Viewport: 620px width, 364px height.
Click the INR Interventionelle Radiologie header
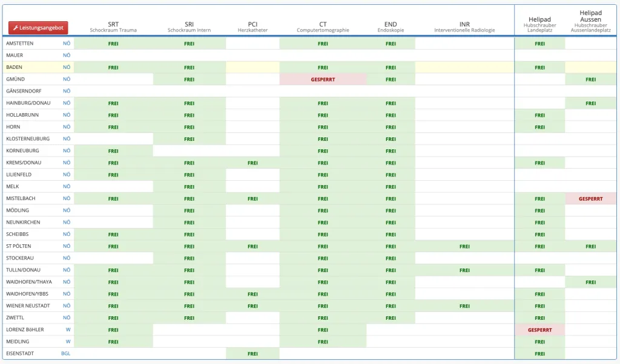[464, 27]
